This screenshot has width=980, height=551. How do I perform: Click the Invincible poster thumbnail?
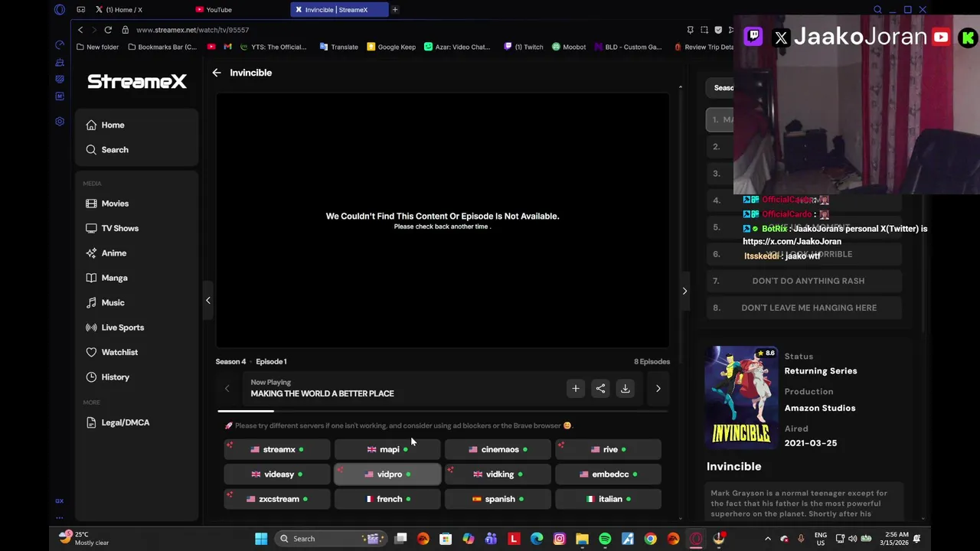coord(741,396)
